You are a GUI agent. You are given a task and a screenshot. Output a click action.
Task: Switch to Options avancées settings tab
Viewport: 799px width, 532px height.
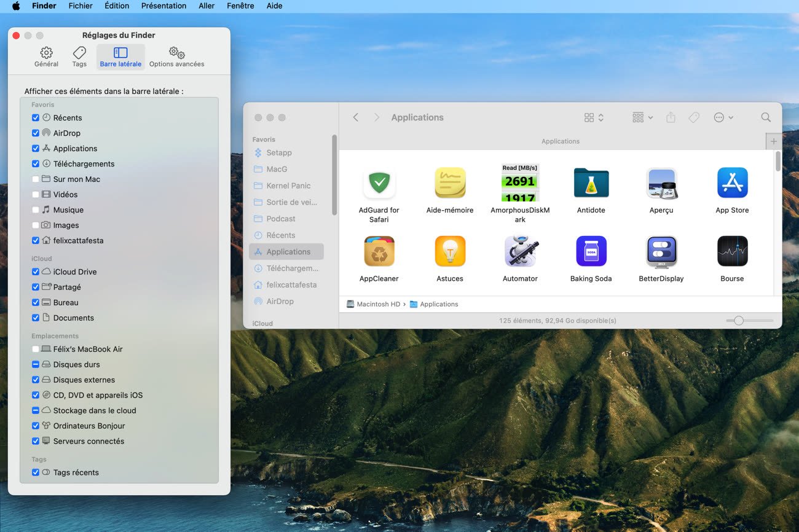click(177, 57)
